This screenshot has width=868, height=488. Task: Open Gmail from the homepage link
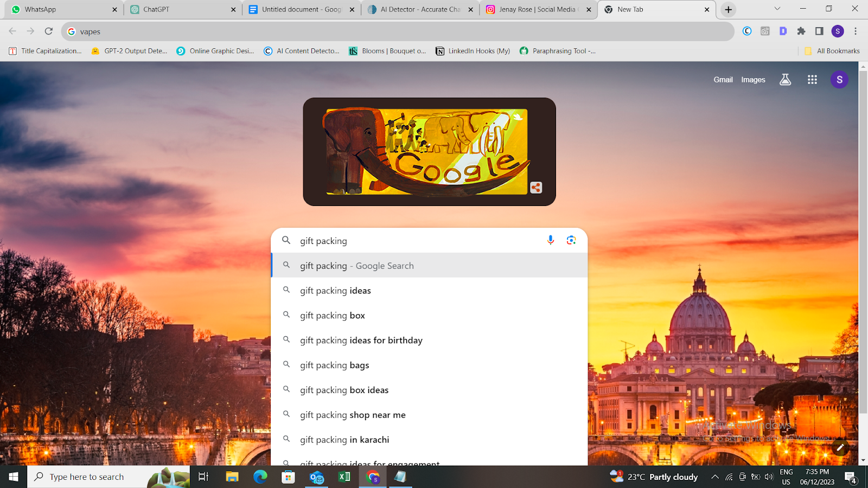coord(723,79)
